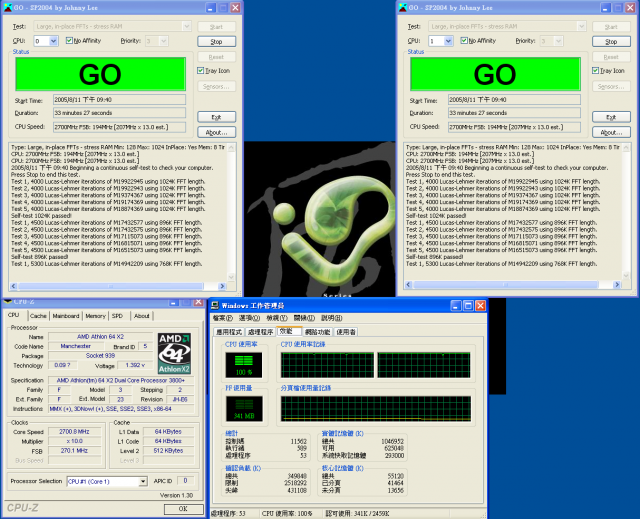
Task: Click FSB value 270.1 MHz in CPU-Z
Action: pos(74,451)
